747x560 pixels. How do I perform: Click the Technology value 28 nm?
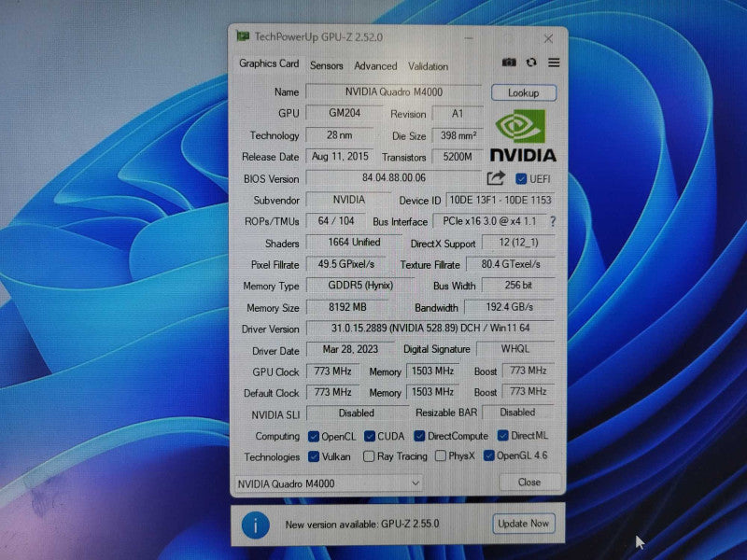pos(339,135)
